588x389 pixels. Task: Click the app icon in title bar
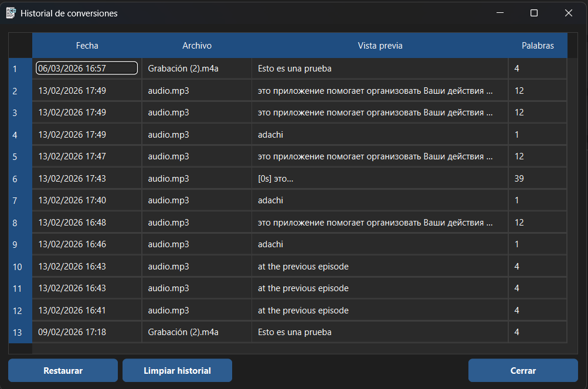click(x=11, y=13)
